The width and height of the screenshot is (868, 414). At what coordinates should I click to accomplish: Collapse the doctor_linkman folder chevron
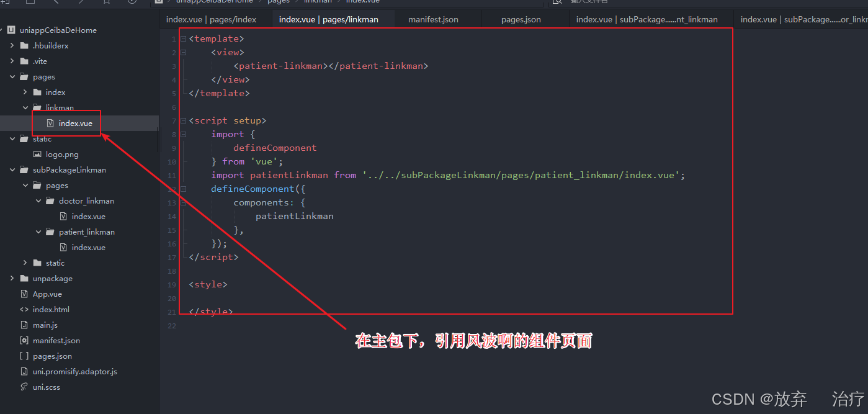tap(38, 200)
